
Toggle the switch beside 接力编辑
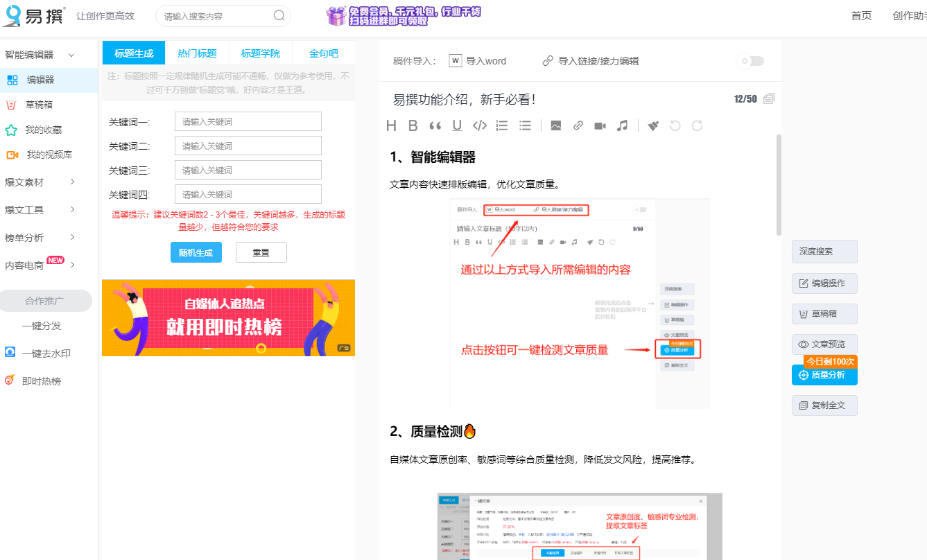(750, 61)
